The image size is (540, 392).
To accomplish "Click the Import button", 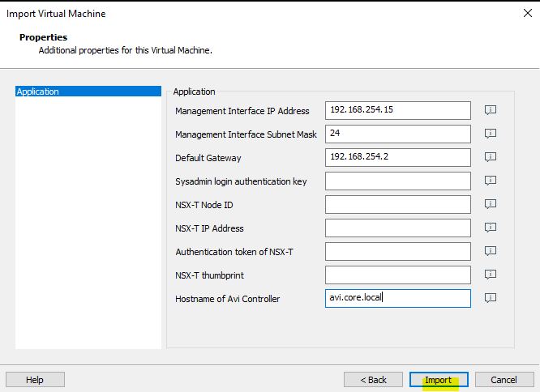I will 439,380.
